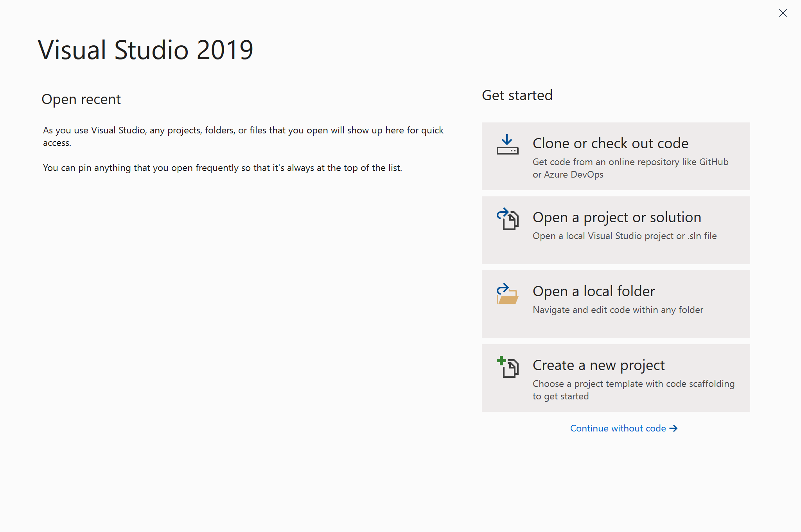Click the 'Get started' heading
The height and width of the screenshot is (532, 801).
[517, 95]
